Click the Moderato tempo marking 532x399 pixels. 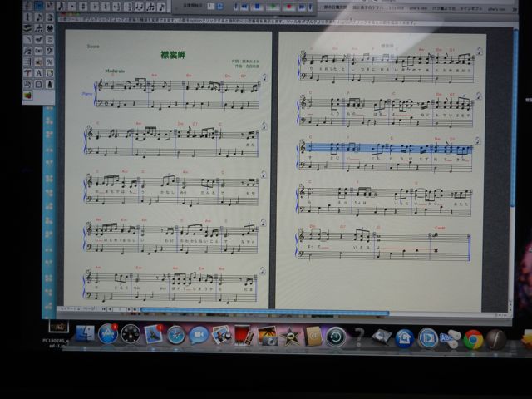115,71
